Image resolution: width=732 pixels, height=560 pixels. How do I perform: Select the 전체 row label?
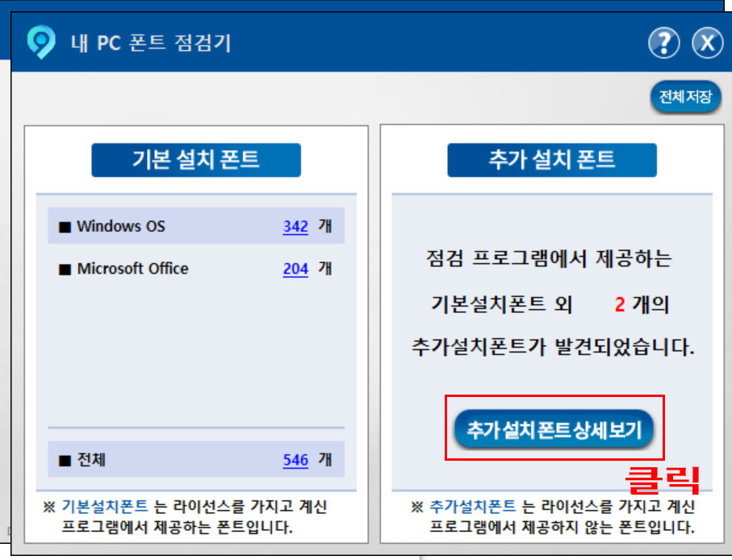pos(91,460)
